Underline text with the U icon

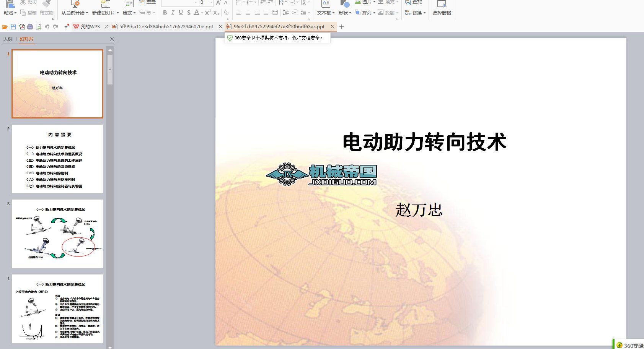tap(181, 13)
